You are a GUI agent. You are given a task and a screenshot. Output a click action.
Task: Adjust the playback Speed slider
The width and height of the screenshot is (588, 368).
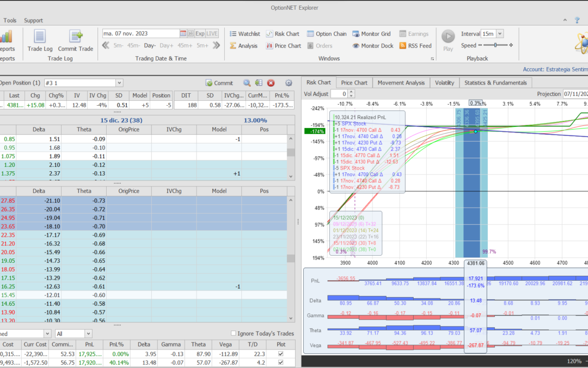494,45
